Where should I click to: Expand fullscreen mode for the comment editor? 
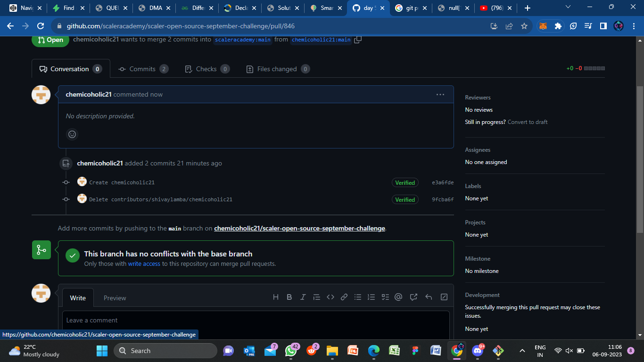tap(444, 296)
